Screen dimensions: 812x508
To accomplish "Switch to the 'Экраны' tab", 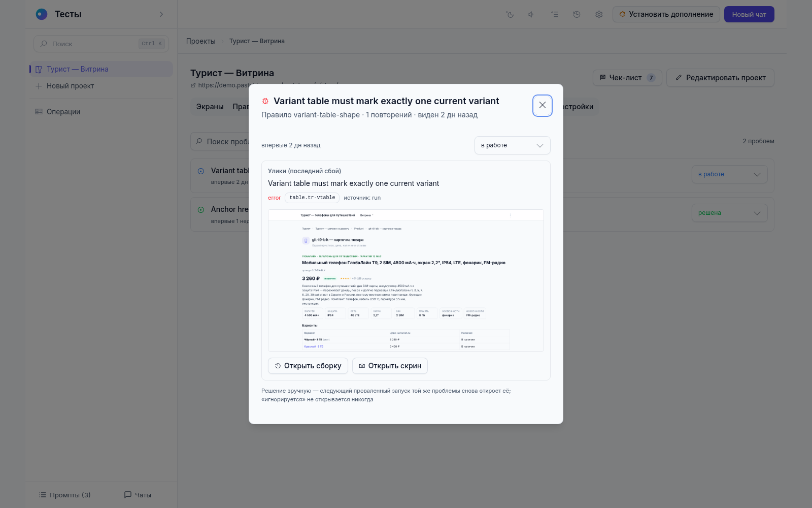I will [210, 107].
